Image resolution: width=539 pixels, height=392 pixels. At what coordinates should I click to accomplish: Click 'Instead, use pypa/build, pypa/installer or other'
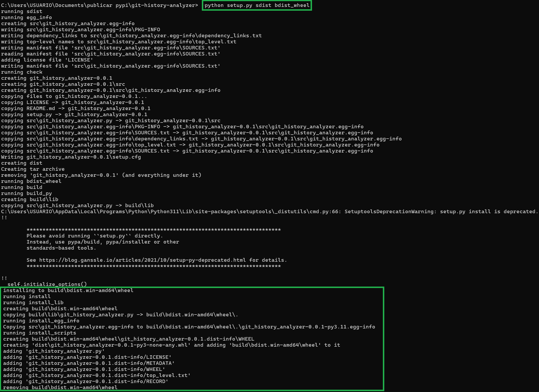103,242
